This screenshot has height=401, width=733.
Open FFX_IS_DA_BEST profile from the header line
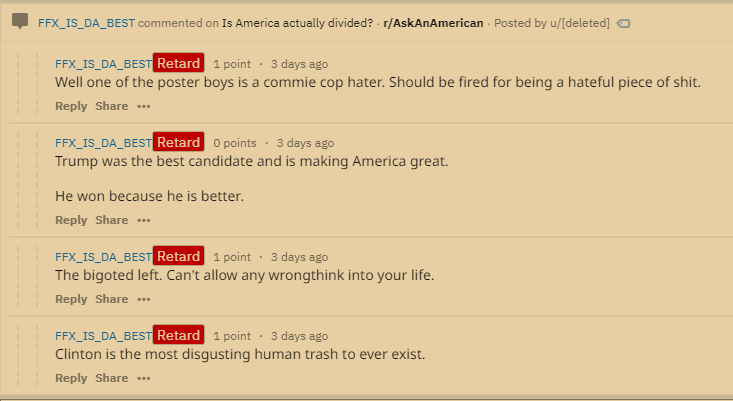(86, 23)
